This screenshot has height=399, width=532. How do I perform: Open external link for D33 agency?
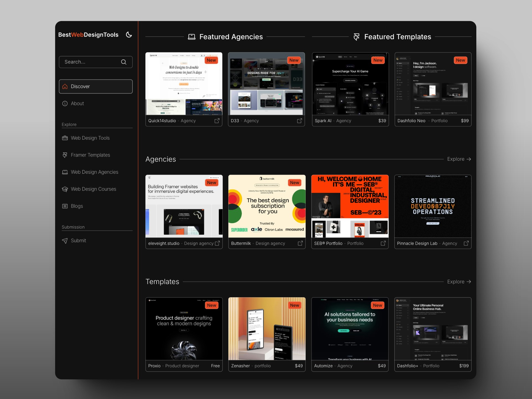(x=300, y=121)
